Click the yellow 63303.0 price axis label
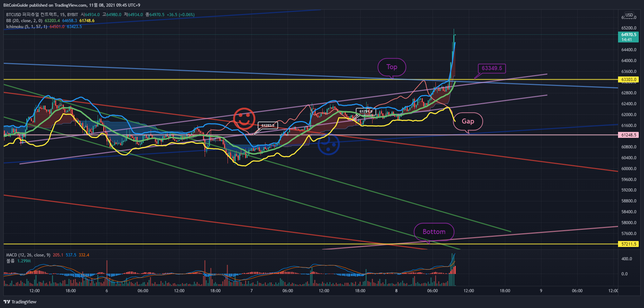The height and width of the screenshot is (308, 644). tap(629, 80)
